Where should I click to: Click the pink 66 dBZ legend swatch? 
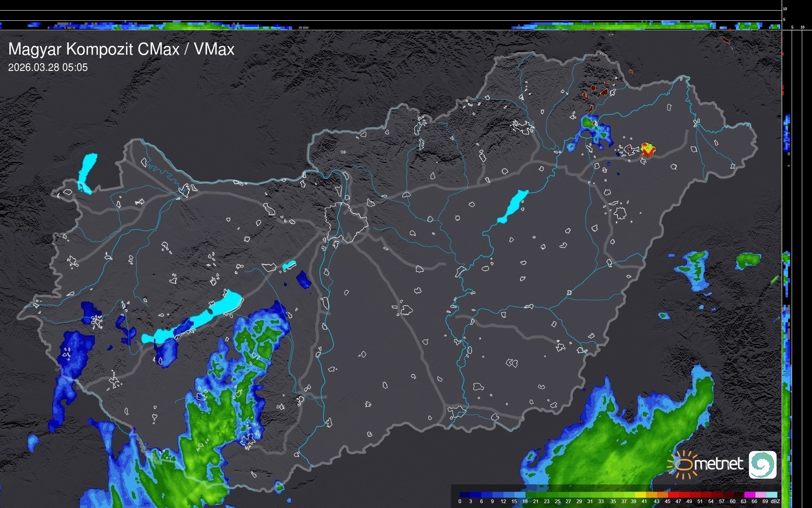coord(761,495)
